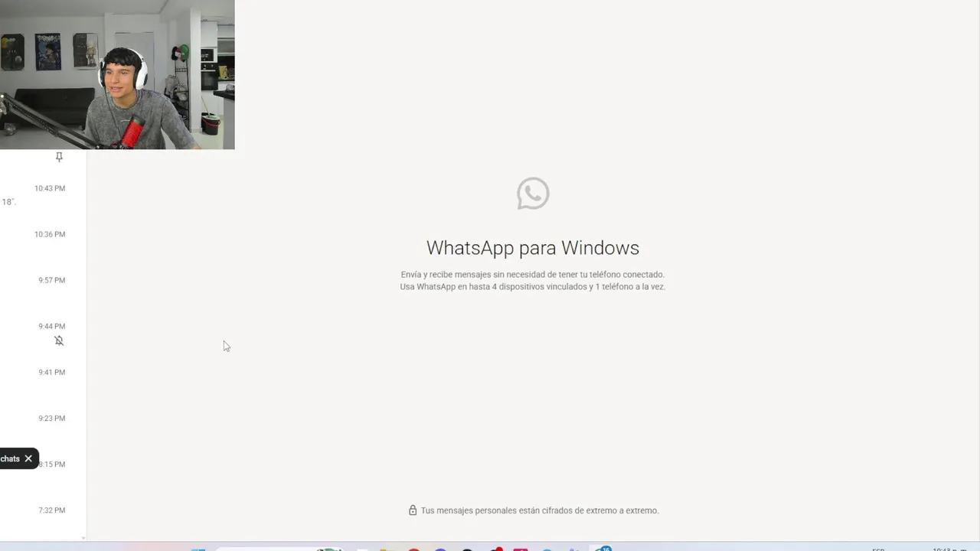Click the 'WhatsApp para Windows' heading

click(x=533, y=248)
